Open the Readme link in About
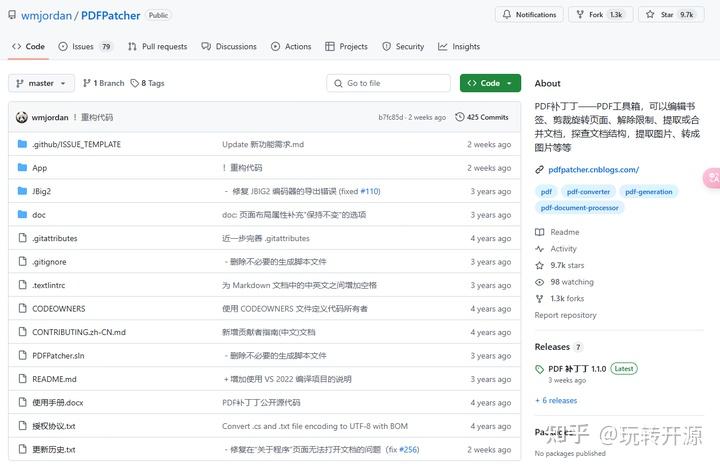 point(564,232)
